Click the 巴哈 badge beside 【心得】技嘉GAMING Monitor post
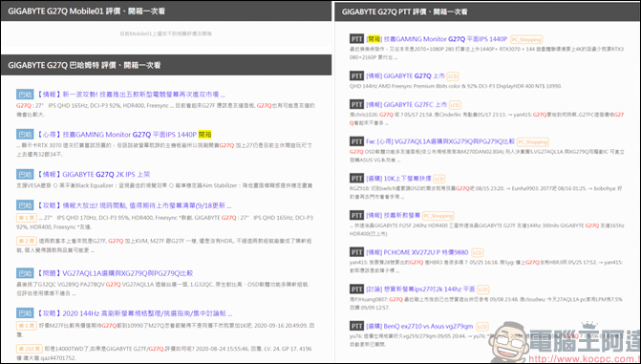Screen dimensions: 641x364 coord(25,134)
